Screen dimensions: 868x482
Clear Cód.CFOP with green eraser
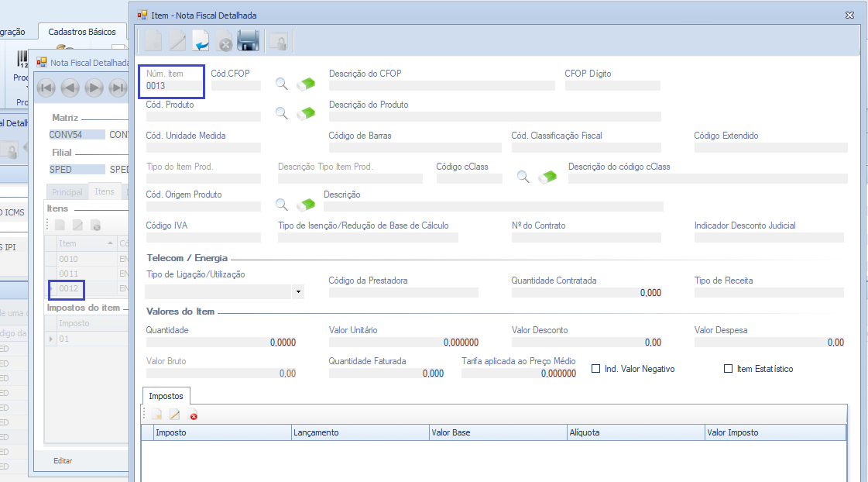point(306,84)
